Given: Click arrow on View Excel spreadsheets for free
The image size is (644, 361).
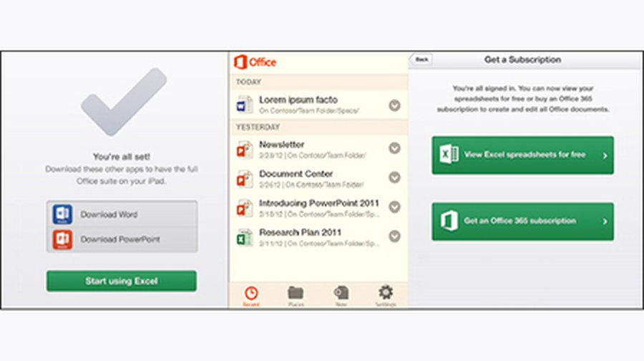Looking at the screenshot, I should [605, 155].
